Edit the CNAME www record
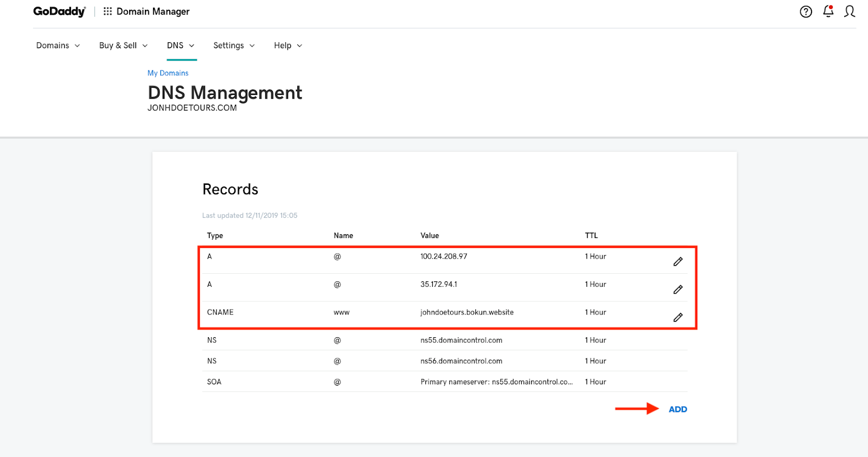Screen dimensions: 868x457 click(x=678, y=317)
